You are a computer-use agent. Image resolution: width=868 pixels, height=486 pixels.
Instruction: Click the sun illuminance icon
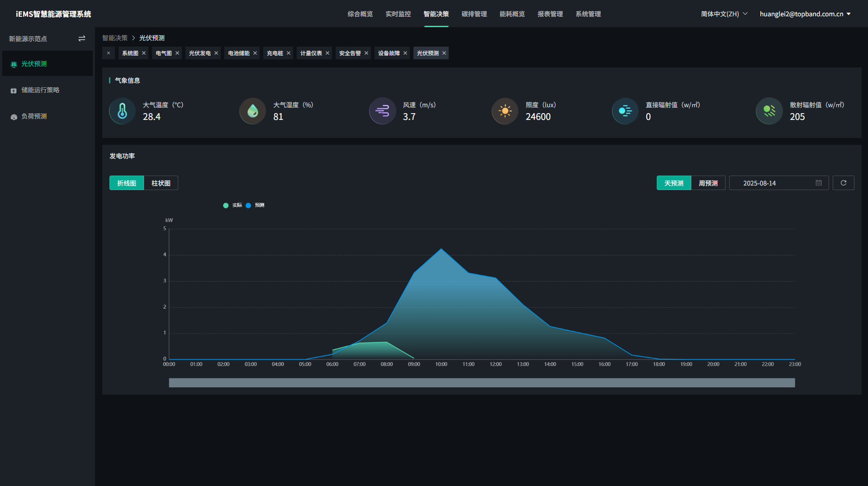click(x=505, y=111)
